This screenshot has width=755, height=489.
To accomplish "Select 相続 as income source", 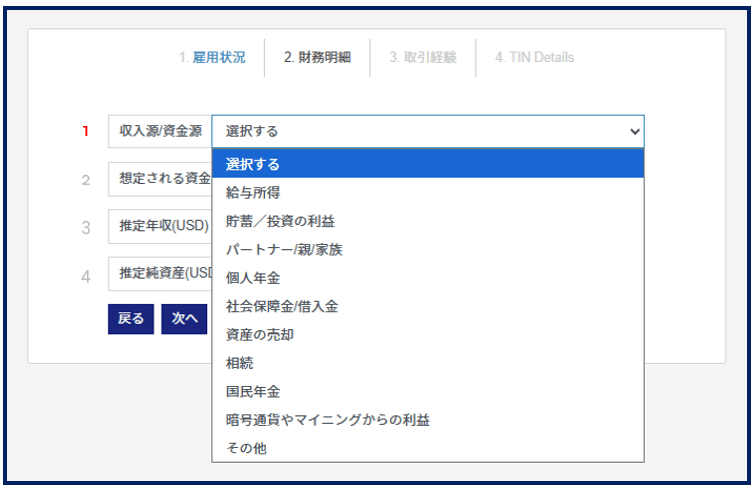I will click(240, 363).
